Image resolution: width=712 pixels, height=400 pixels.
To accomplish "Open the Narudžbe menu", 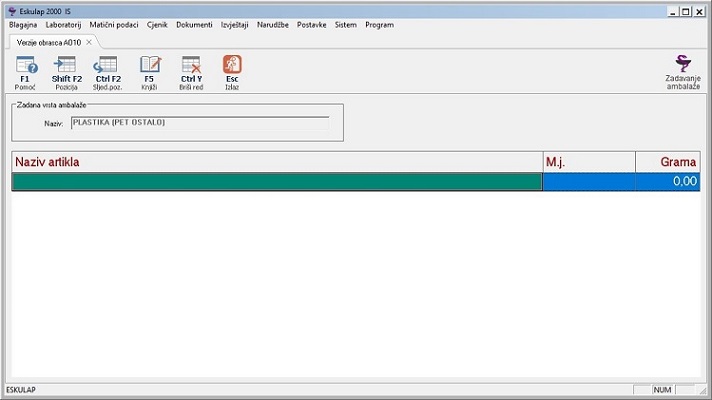I will point(272,25).
